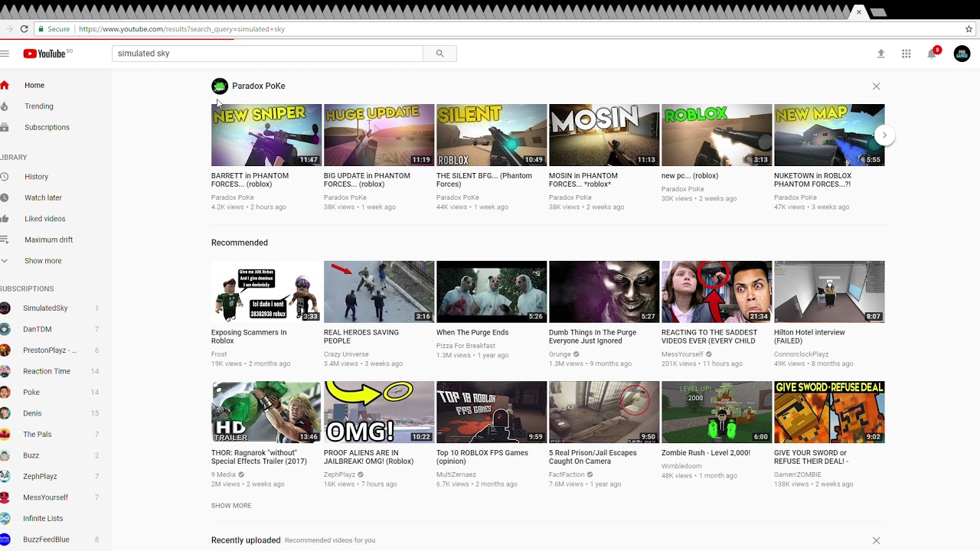
Task: Open the Maximum drift playlist
Action: point(48,240)
